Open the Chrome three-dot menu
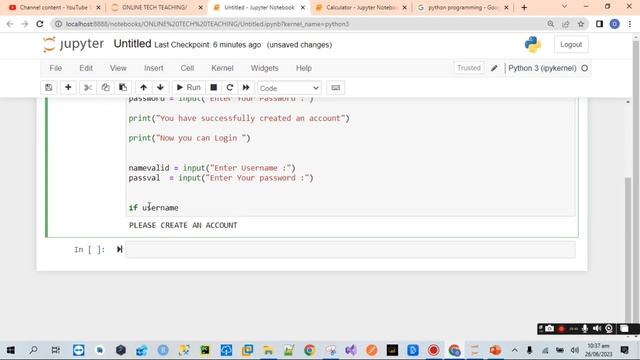This screenshot has height=360, width=640. (x=630, y=24)
